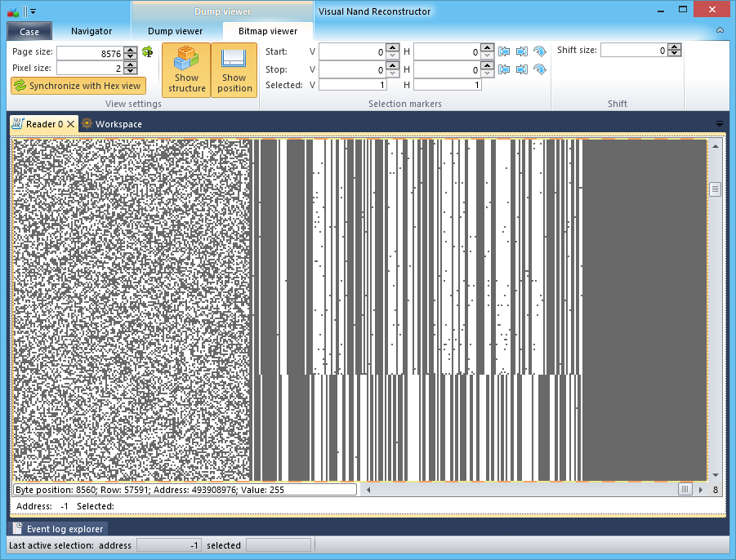Image resolution: width=736 pixels, height=560 pixels.
Task: Click Stop marker go-to curved arrow icon
Action: click(x=540, y=69)
